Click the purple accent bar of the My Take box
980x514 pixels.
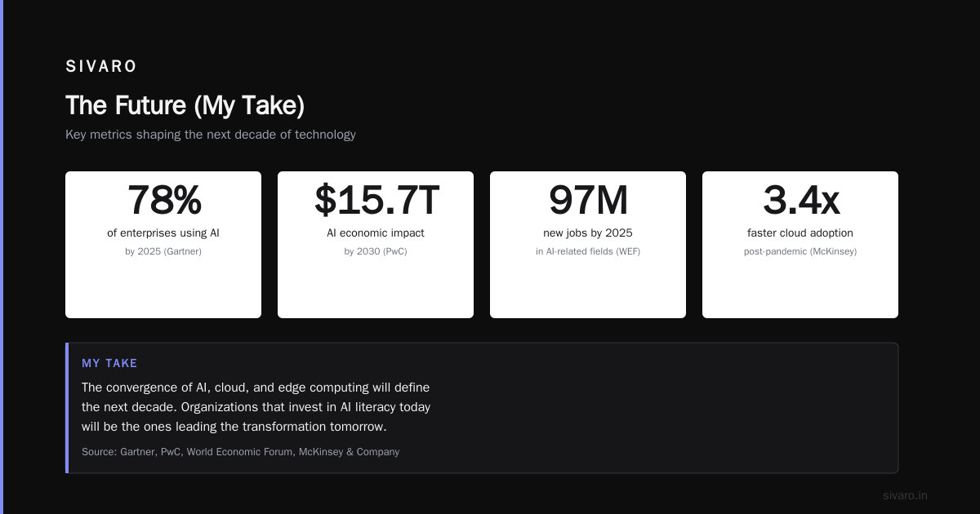click(67, 408)
